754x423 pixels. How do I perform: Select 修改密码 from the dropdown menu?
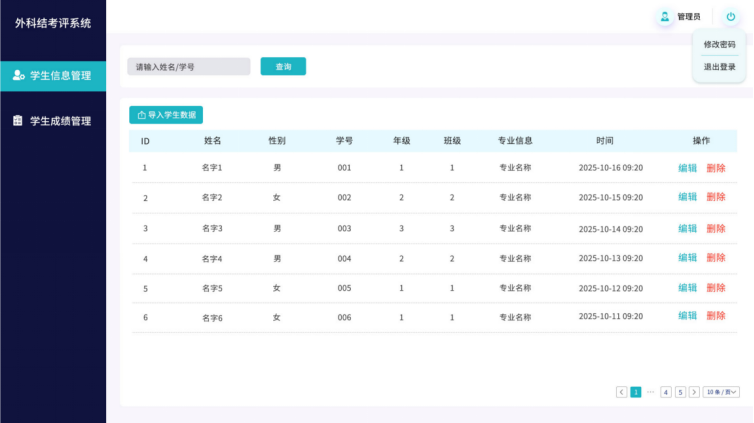click(x=719, y=44)
